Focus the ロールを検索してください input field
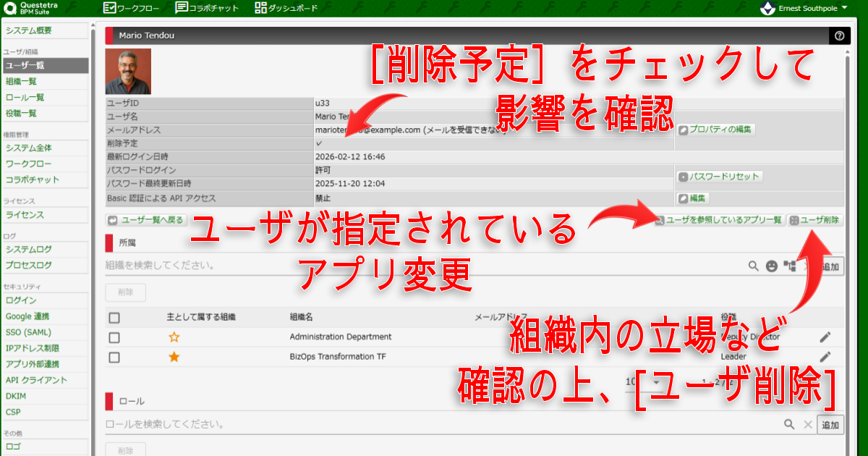Image resolution: width=868 pixels, height=456 pixels. click(x=441, y=425)
